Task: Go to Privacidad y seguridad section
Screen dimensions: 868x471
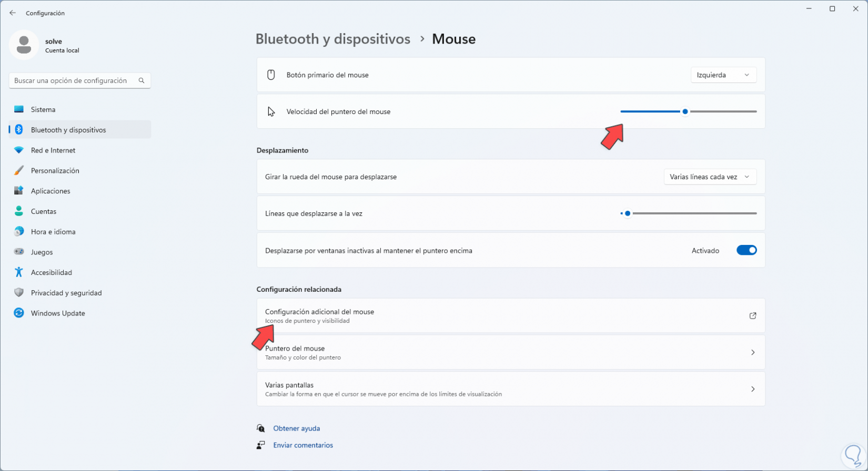Action: point(66,293)
